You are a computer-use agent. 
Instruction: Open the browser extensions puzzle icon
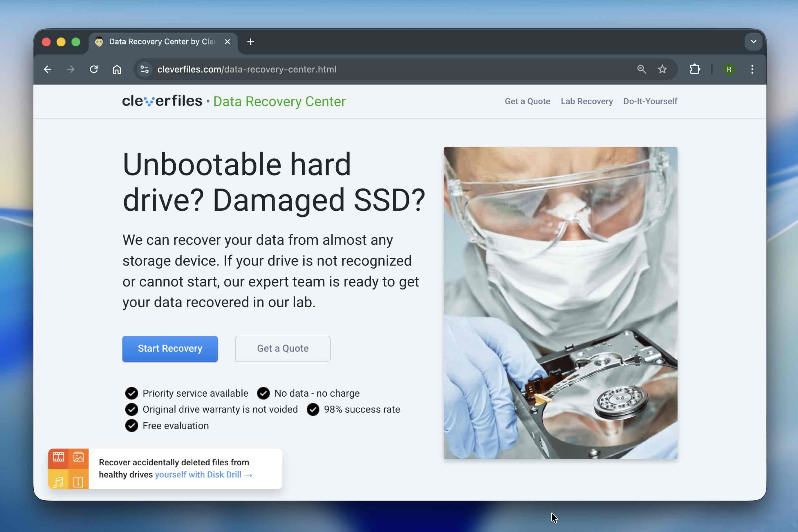click(x=695, y=69)
